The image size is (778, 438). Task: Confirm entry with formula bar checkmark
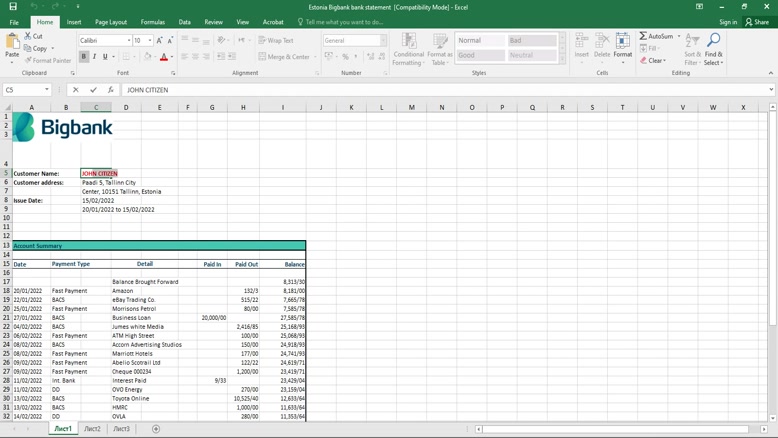point(93,90)
